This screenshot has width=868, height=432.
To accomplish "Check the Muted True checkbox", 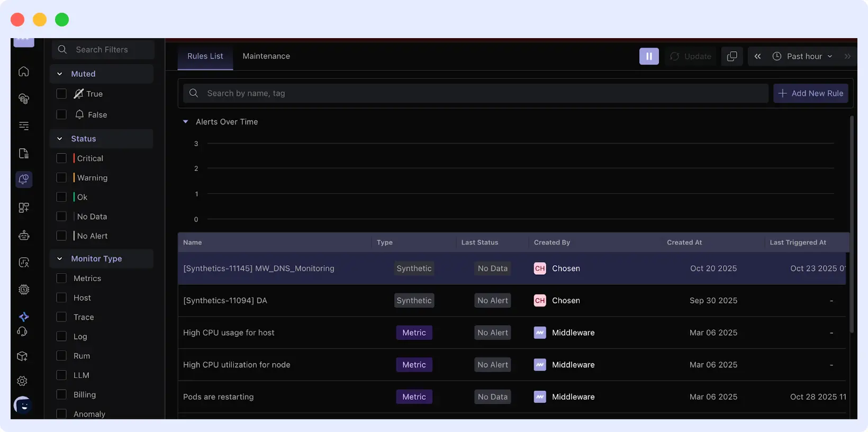I will tap(61, 94).
